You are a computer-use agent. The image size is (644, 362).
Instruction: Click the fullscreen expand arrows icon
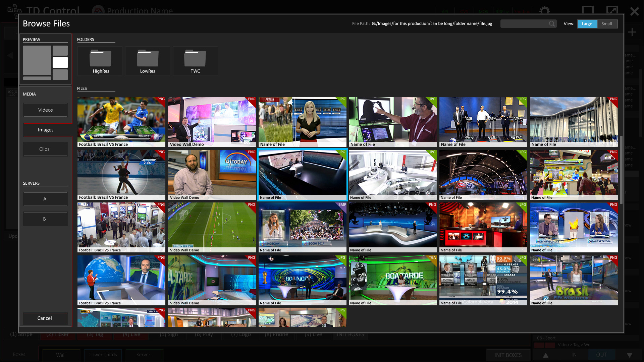612,10
